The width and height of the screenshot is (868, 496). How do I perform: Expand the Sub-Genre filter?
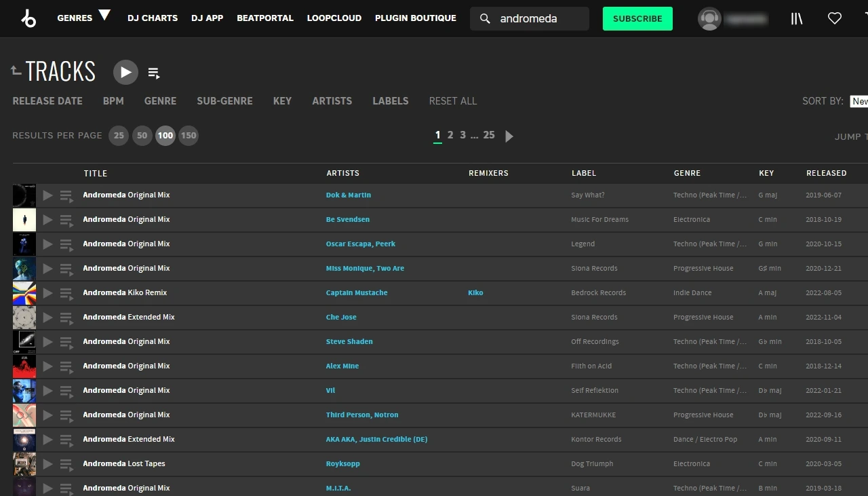coord(224,101)
